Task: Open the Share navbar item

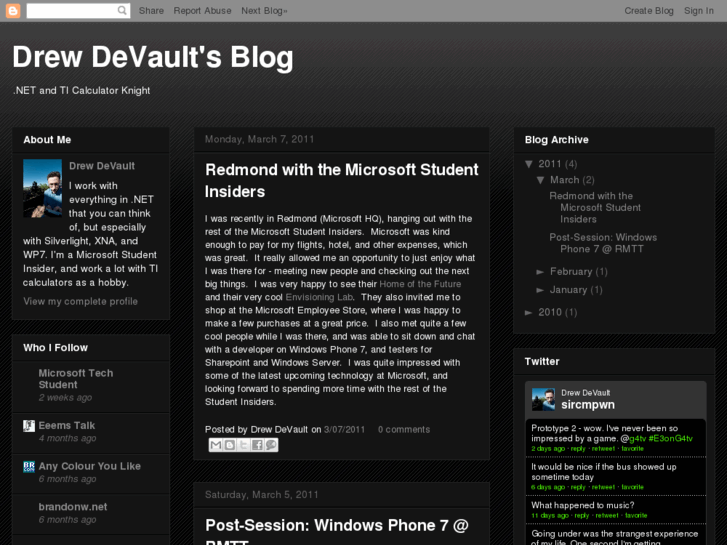Action: click(x=151, y=11)
